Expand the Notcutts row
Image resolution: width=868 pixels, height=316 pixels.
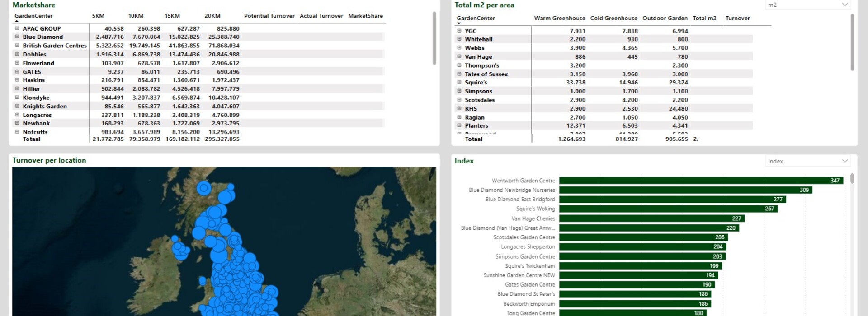pos(17,132)
